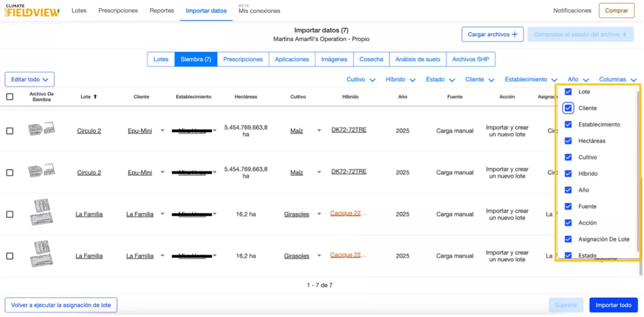Expand the Girasoles crop dropdown in the last row
This screenshot has height=317, width=644.
click(x=319, y=256)
